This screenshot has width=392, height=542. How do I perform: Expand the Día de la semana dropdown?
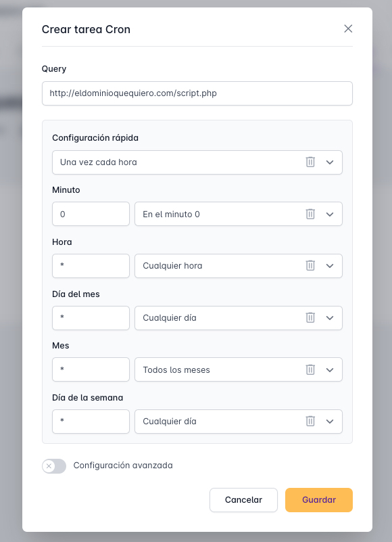point(330,422)
